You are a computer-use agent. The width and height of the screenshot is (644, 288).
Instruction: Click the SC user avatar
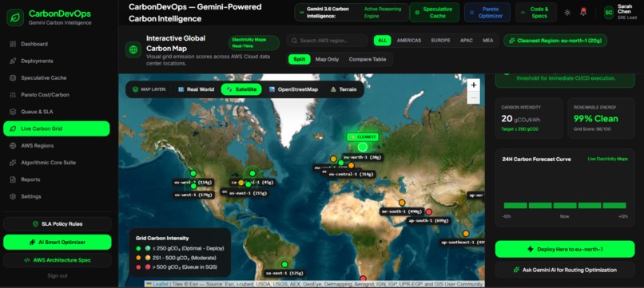609,12
